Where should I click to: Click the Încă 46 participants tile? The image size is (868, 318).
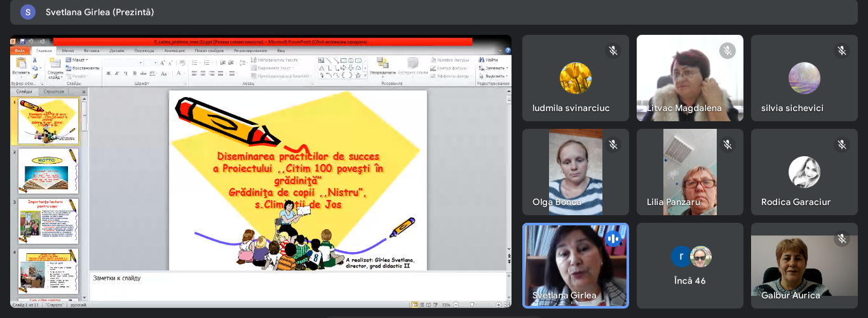click(x=689, y=265)
